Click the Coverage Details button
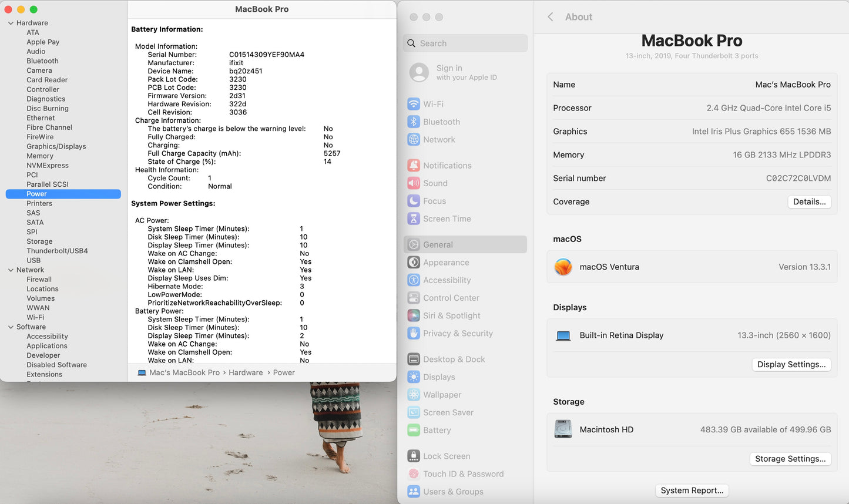 coord(808,201)
